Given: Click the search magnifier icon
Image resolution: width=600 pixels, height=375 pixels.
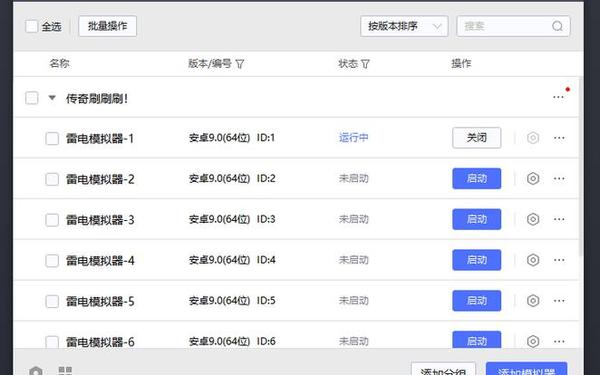Looking at the screenshot, I should [557, 26].
